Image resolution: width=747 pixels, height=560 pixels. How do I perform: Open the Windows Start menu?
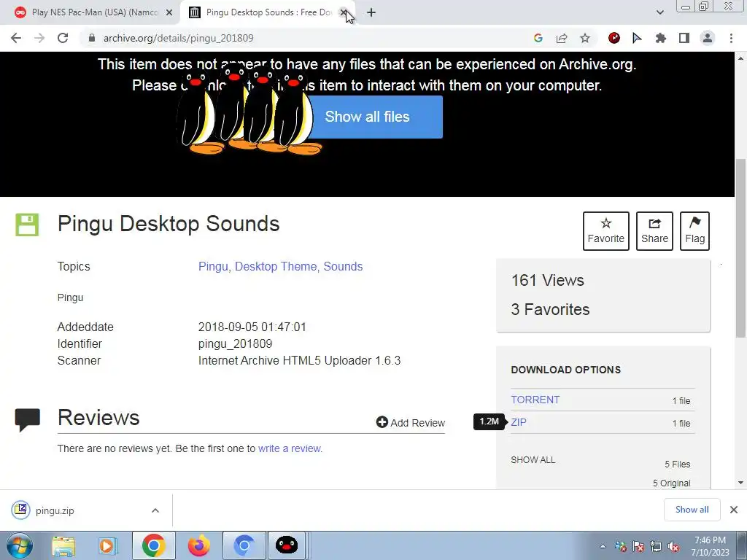click(20, 545)
